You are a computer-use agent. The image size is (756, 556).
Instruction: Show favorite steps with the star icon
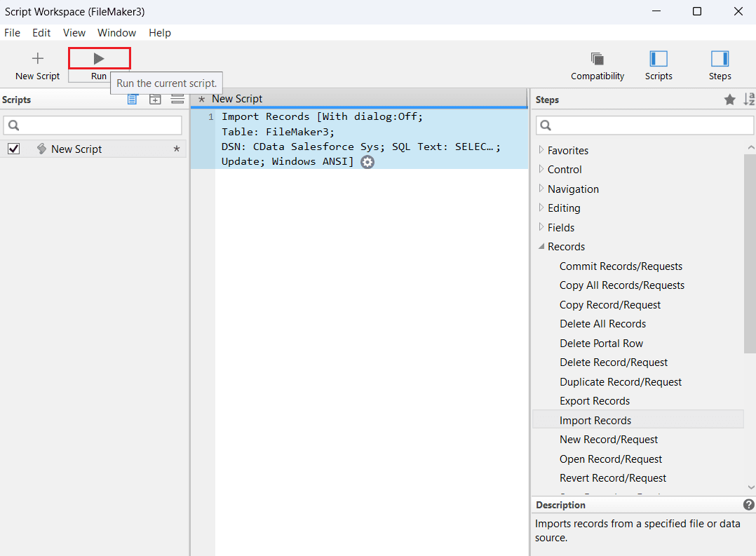tap(730, 100)
